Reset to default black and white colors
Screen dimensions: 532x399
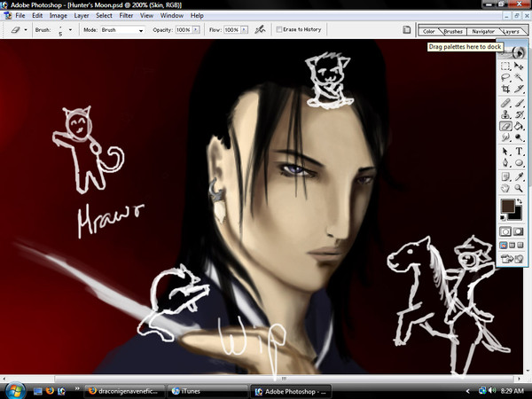[503, 217]
